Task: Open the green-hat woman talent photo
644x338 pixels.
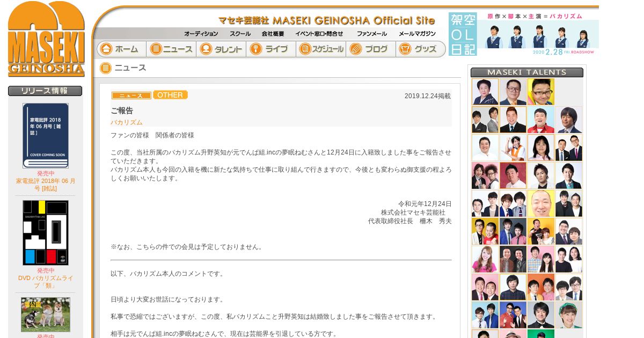Action: coord(569,315)
